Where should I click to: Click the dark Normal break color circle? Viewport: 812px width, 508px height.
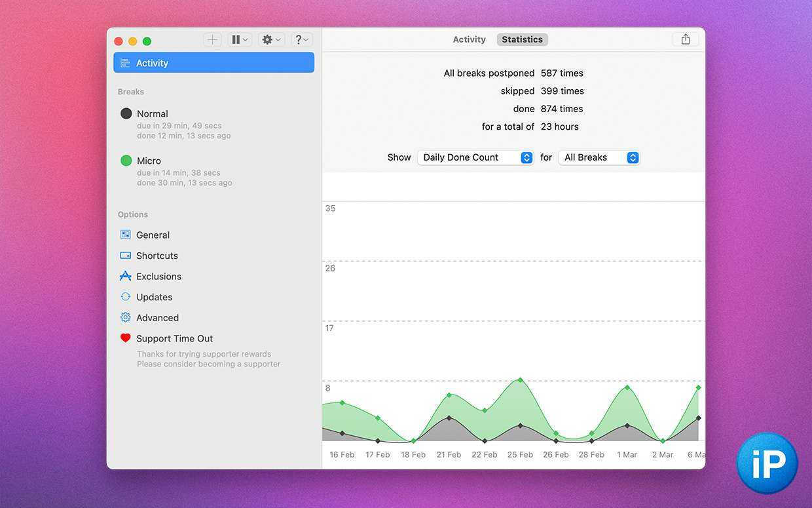point(126,113)
